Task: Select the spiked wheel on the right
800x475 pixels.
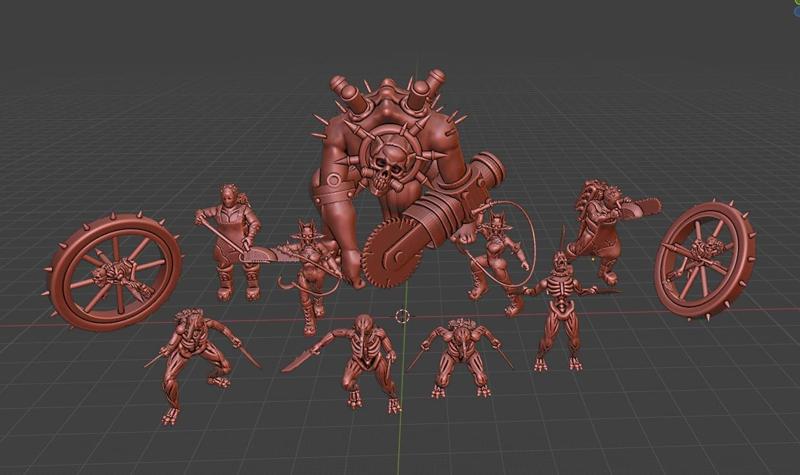Action: (706, 261)
